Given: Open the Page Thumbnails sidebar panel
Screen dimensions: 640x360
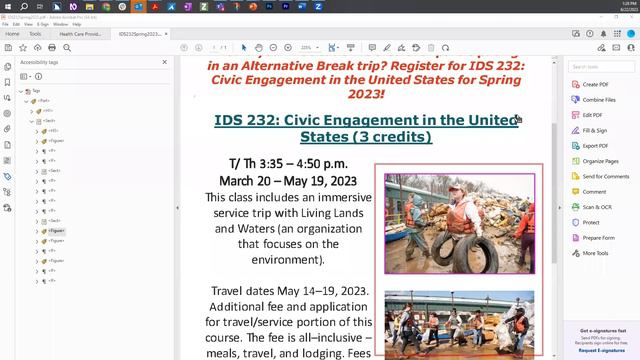Looking at the screenshot, I should click(7, 67).
